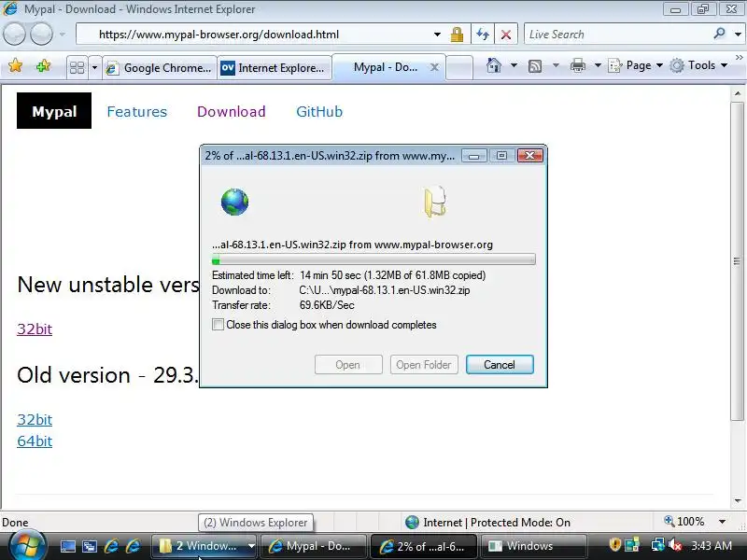The image size is (747, 560).
Task: Click the Switch between windows icon
Action: click(90, 546)
